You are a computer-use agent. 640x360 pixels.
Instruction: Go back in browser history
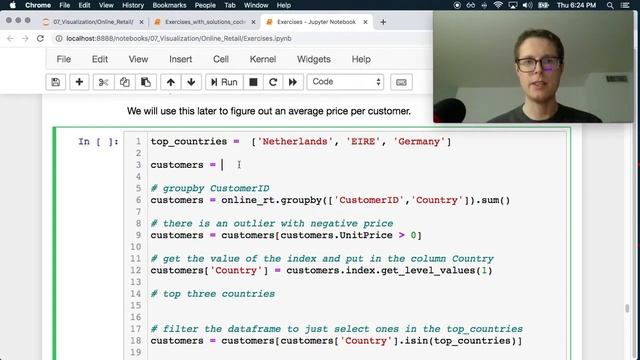[10, 38]
